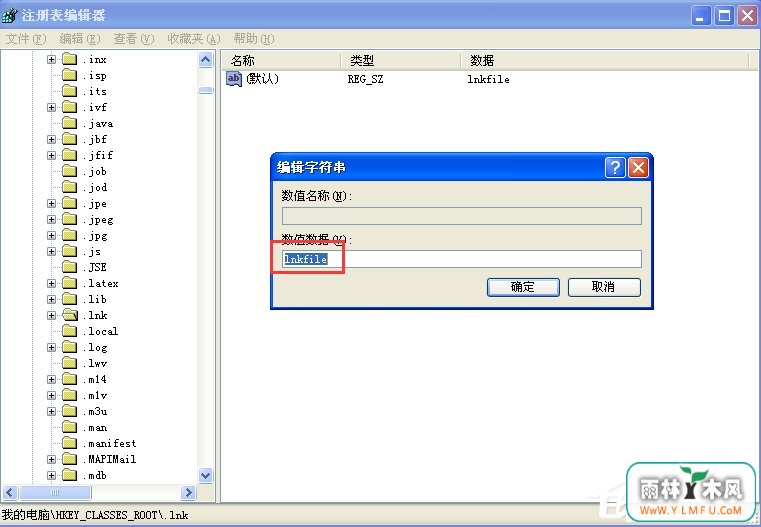The width and height of the screenshot is (761, 527).
Task: Click the 类型 column header
Action: tap(401, 61)
